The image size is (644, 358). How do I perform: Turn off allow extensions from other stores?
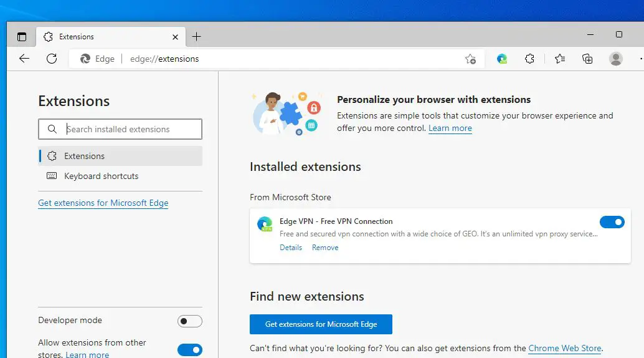pyautogui.click(x=190, y=350)
